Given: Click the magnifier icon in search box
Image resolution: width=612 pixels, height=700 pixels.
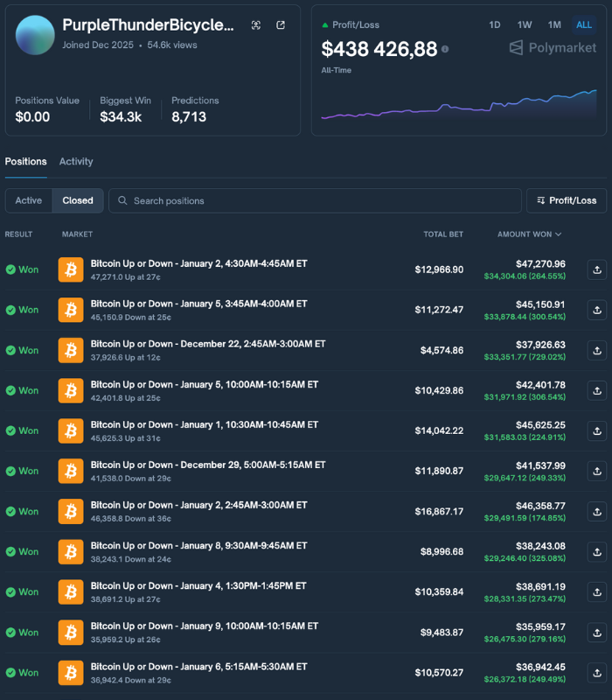Looking at the screenshot, I should coord(122,200).
